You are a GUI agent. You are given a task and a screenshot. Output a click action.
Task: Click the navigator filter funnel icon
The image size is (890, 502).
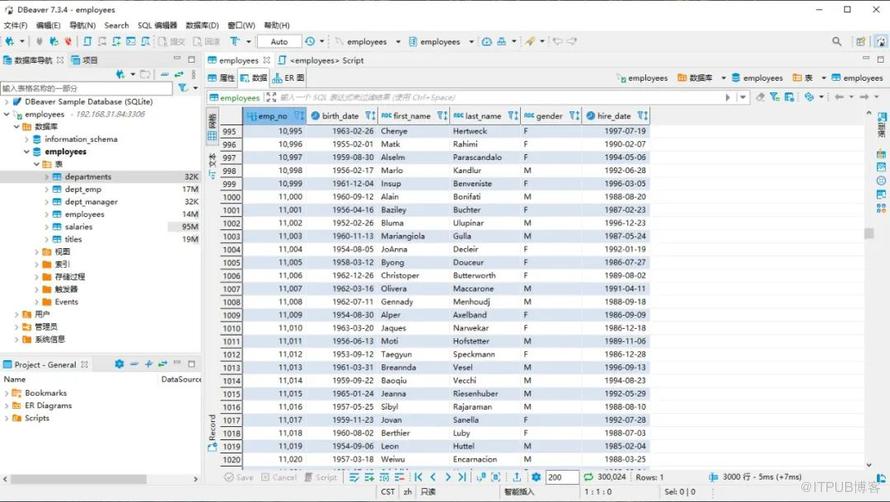pos(183,88)
